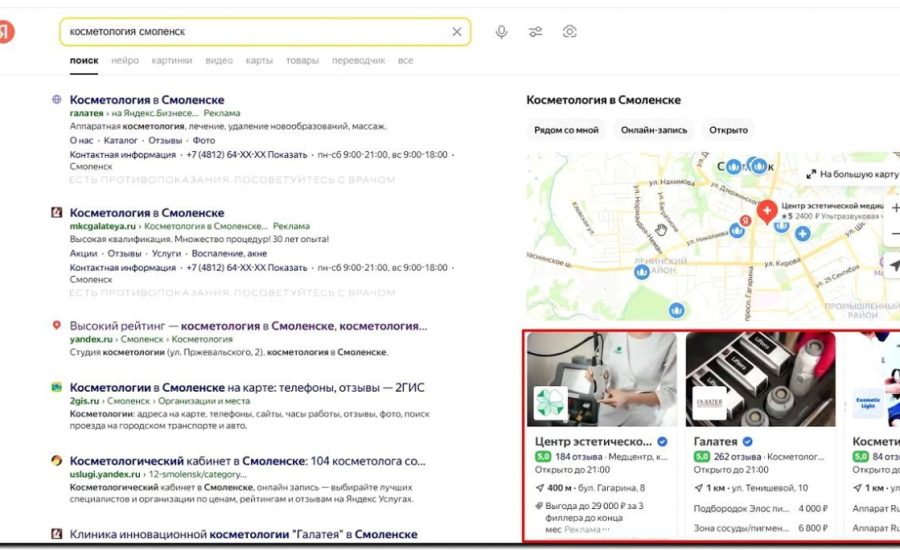Apply the Онлайн-запись filter
The height and width of the screenshot is (550, 900).
point(654,130)
